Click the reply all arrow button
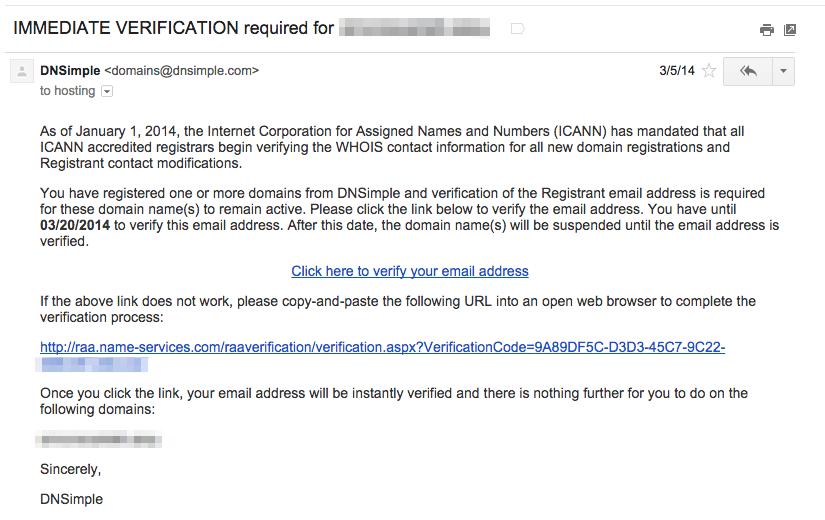 coord(747,71)
